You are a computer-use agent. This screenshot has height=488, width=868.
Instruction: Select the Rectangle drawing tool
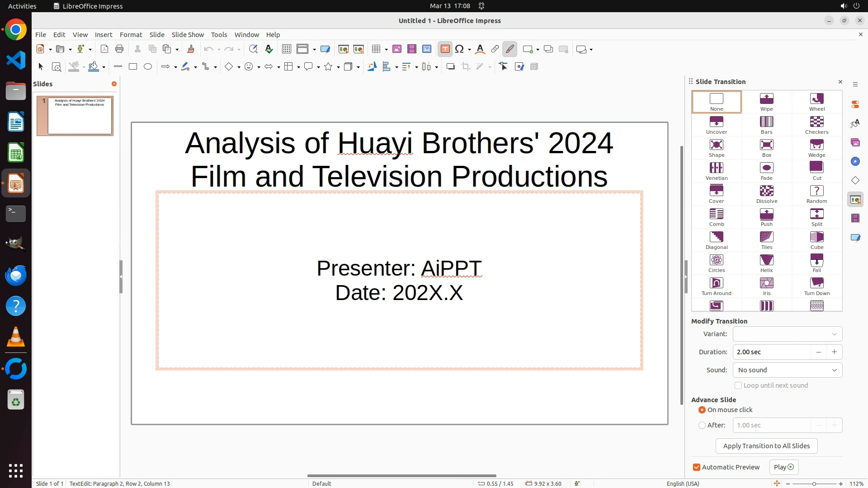(132, 67)
